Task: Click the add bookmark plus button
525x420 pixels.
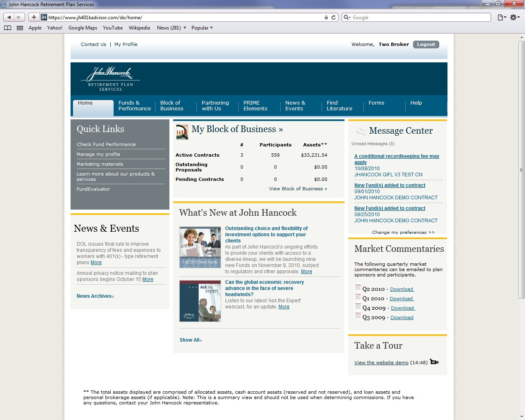Action: [34, 17]
